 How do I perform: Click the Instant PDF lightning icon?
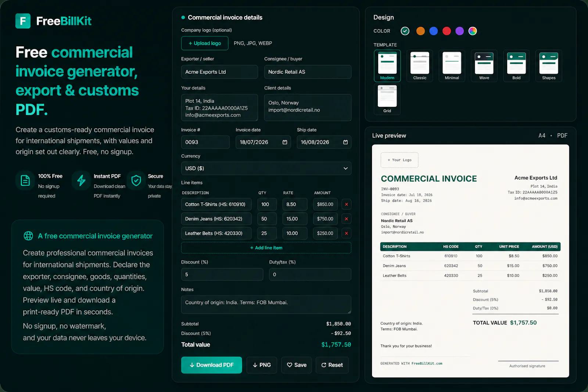click(81, 180)
